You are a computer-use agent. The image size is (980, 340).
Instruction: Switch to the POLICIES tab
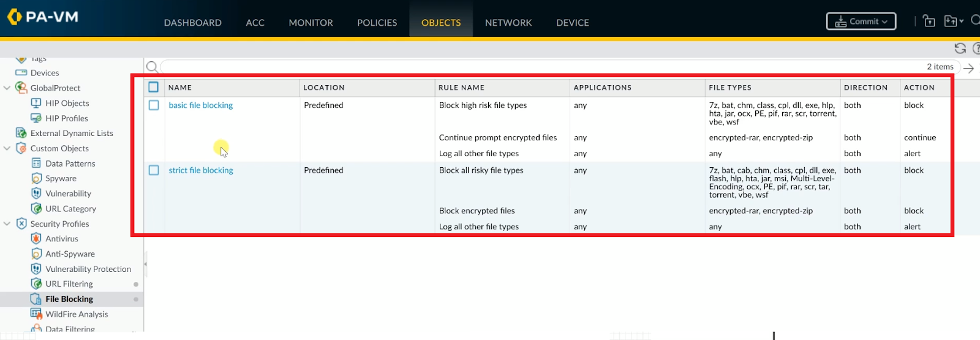377,23
